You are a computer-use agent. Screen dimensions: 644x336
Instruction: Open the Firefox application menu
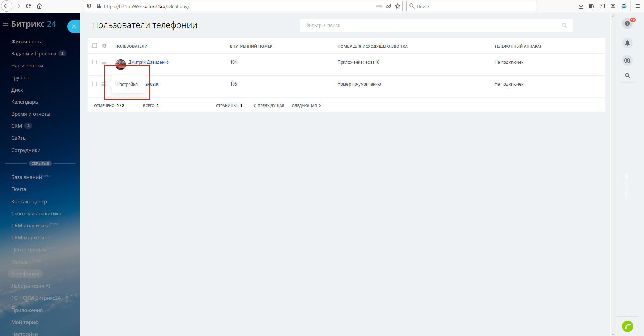(638, 6)
